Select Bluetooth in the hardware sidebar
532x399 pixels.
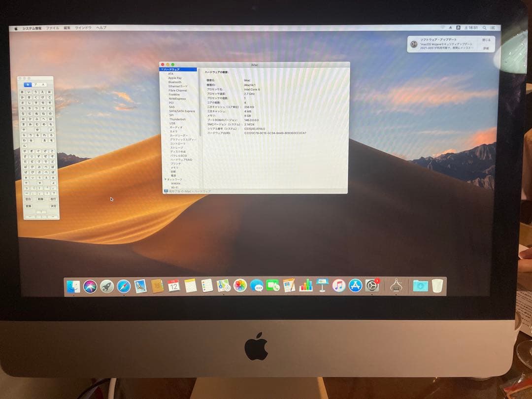point(175,82)
